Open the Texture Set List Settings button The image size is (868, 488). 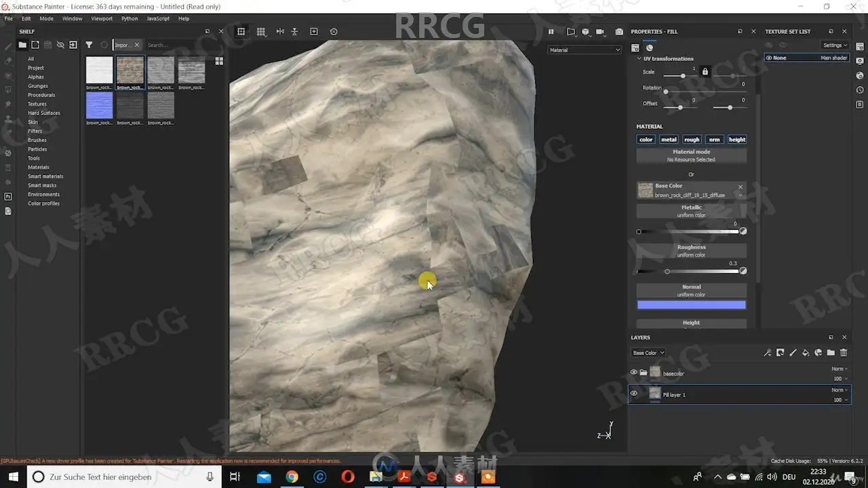(x=835, y=45)
